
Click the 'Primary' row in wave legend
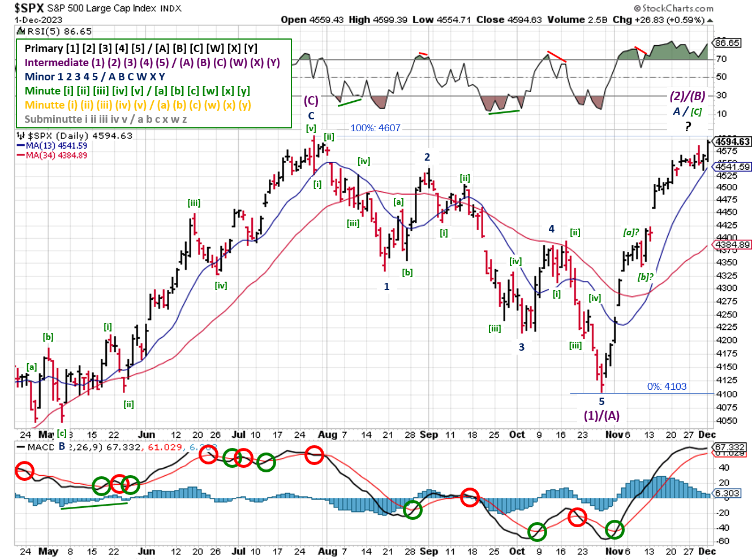point(141,49)
